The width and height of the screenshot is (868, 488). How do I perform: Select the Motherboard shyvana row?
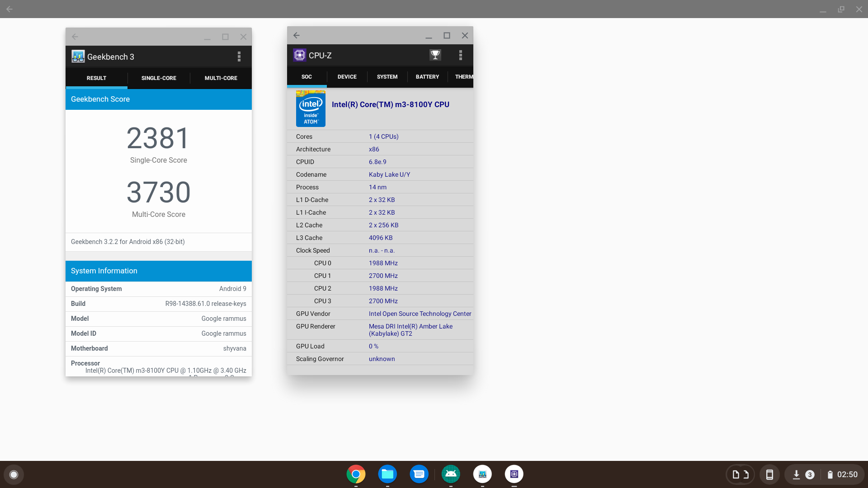tap(159, 349)
